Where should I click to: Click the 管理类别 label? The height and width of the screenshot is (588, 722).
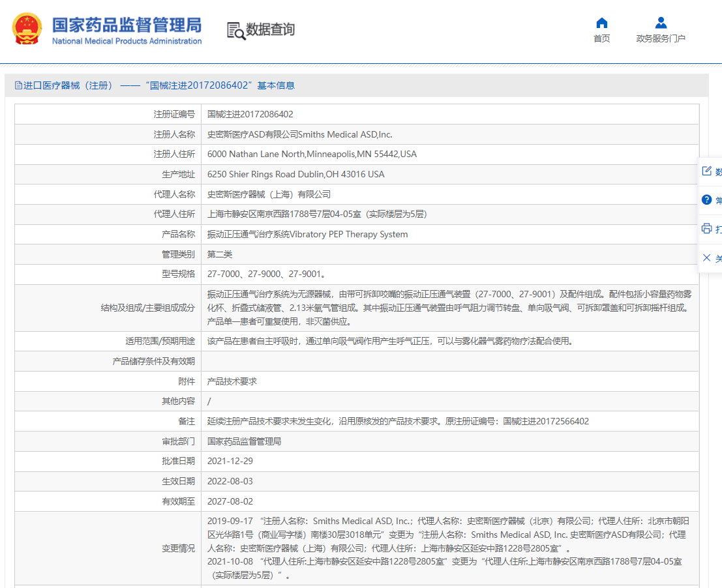pos(178,254)
